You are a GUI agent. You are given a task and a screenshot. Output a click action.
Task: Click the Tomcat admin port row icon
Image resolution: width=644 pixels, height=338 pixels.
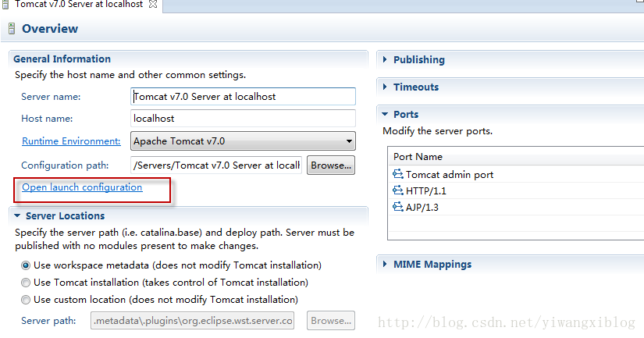tap(397, 174)
